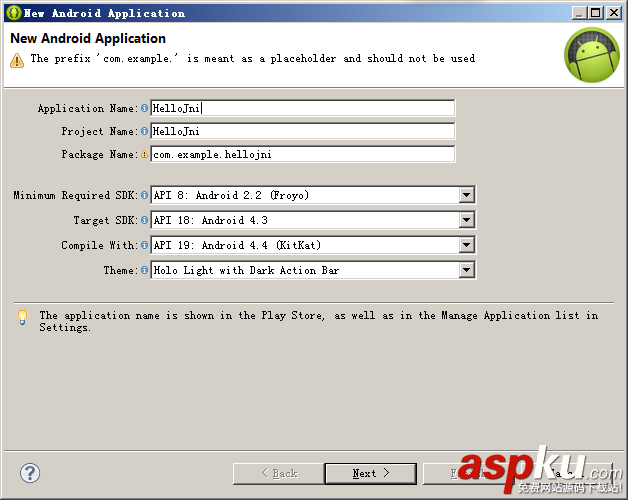The image size is (628, 500).
Task: Click the info icon beside Target SDK
Action: point(144,220)
